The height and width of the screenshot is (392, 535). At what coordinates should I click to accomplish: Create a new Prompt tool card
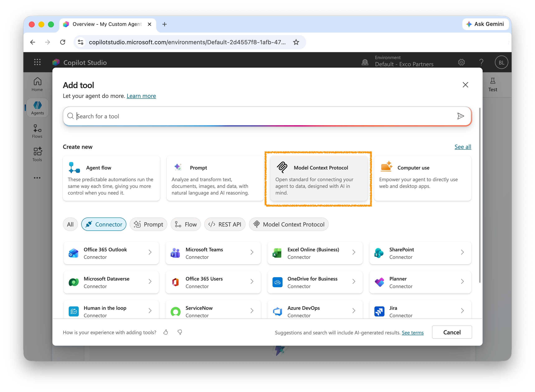tap(215, 178)
